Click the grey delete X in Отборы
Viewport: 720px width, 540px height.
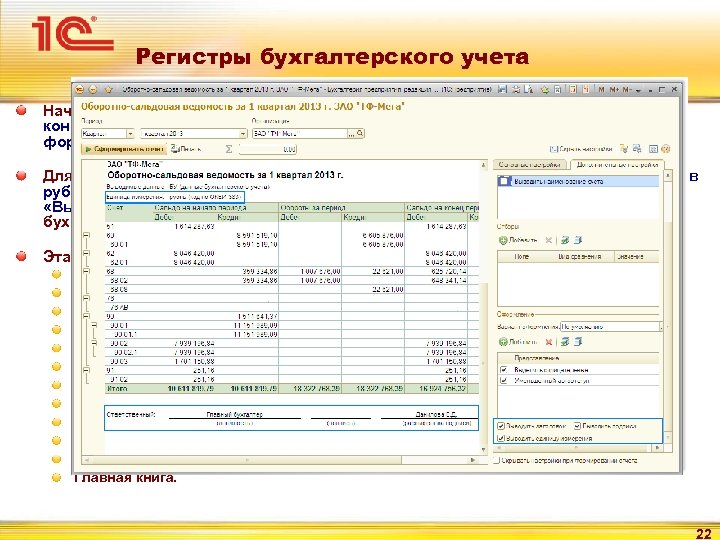pos(548,240)
